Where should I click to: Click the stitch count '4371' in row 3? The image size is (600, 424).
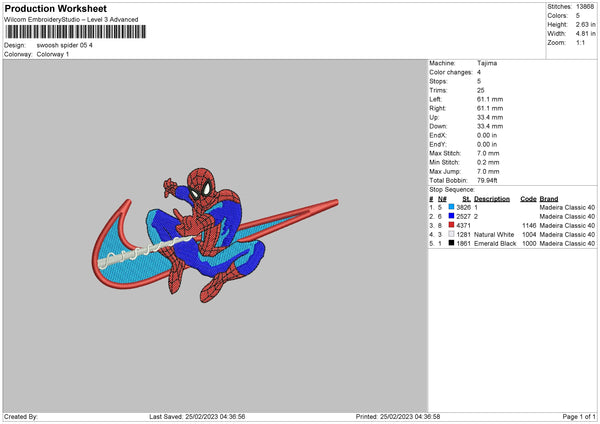[463, 225]
